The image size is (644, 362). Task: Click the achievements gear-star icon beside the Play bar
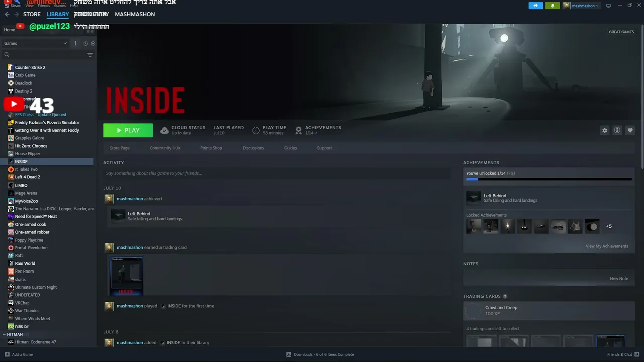click(x=298, y=130)
